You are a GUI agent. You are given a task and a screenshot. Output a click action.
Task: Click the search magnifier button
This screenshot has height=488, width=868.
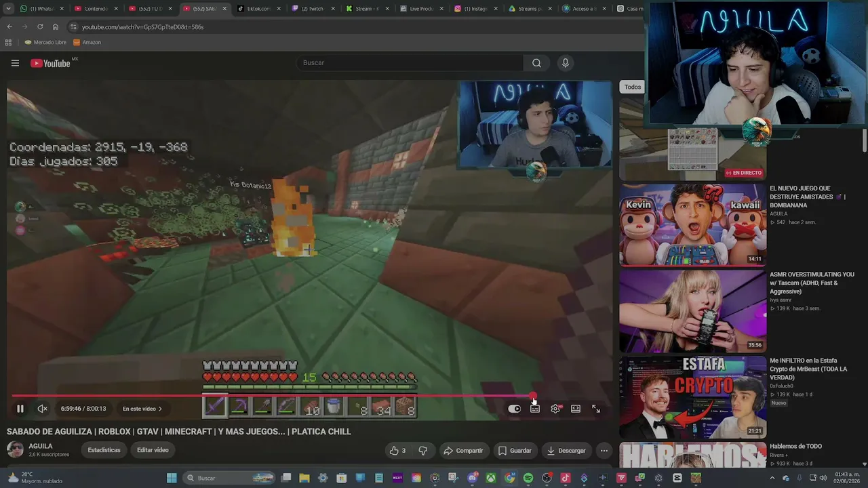(536, 63)
